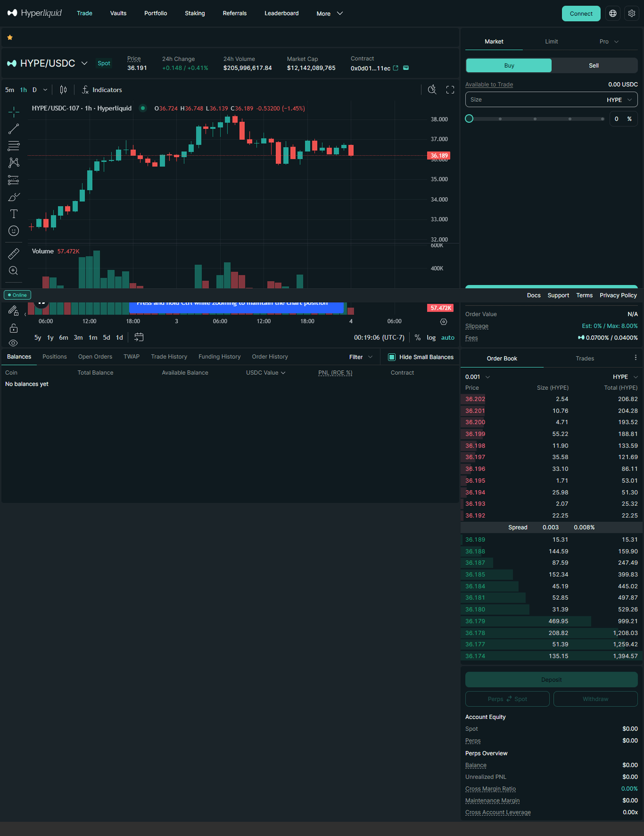
Task: Click the wallet icon next to contract
Action: pyautogui.click(x=406, y=68)
